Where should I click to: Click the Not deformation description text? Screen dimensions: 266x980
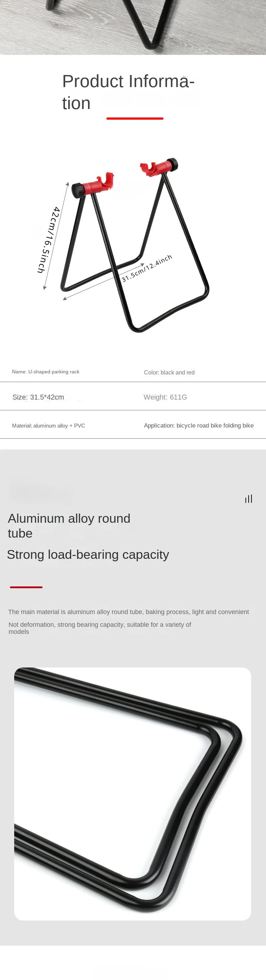[x=100, y=628]
